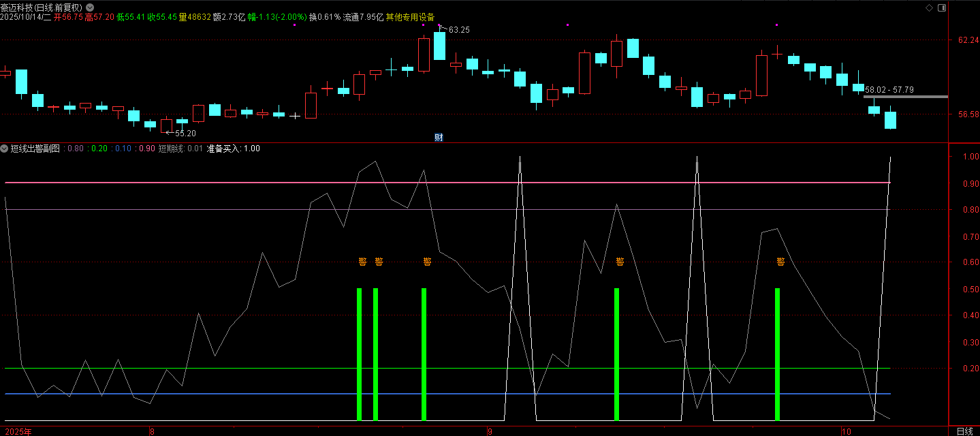Image resolution: width=980 pixels, height=436 pixels.
Task: Click the first 警 alert marker
Action: pyautogui.click(x=362, y=261)
